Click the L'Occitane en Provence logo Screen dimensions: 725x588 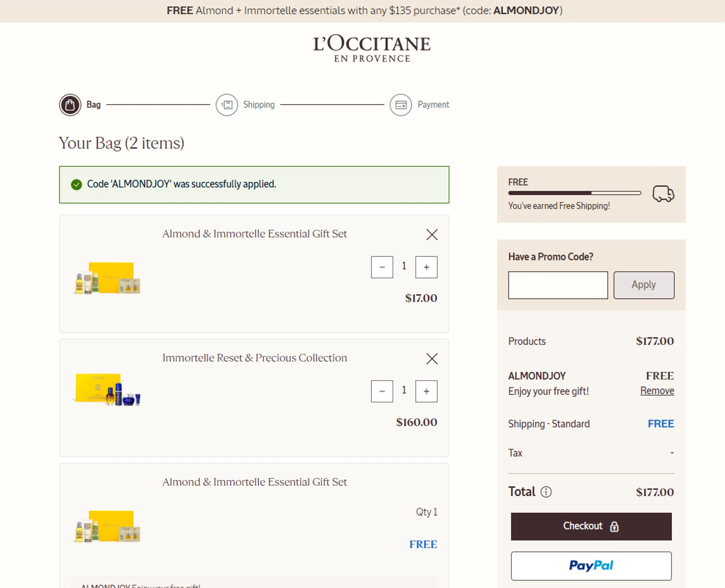pyautogui.click(x=372, y=48)
